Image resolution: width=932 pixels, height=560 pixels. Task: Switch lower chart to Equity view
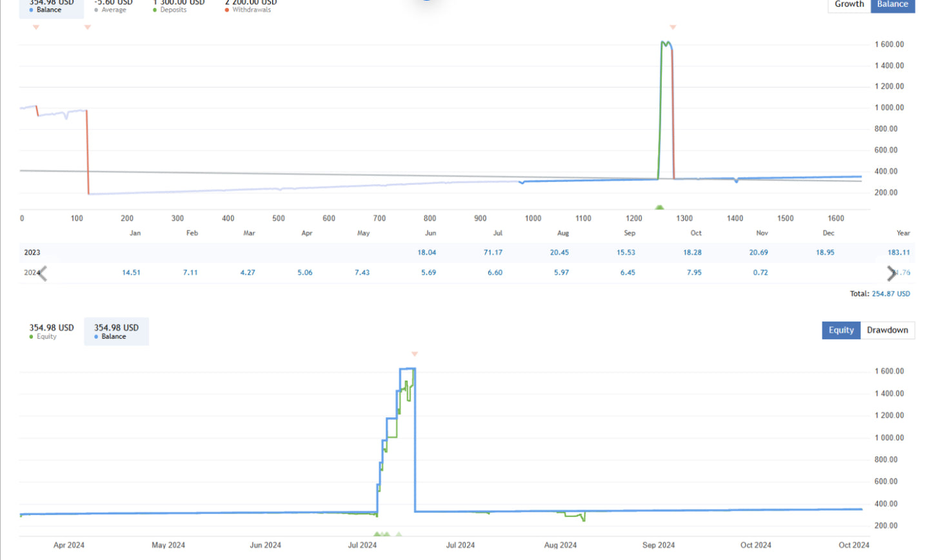[x=841, y=330]
